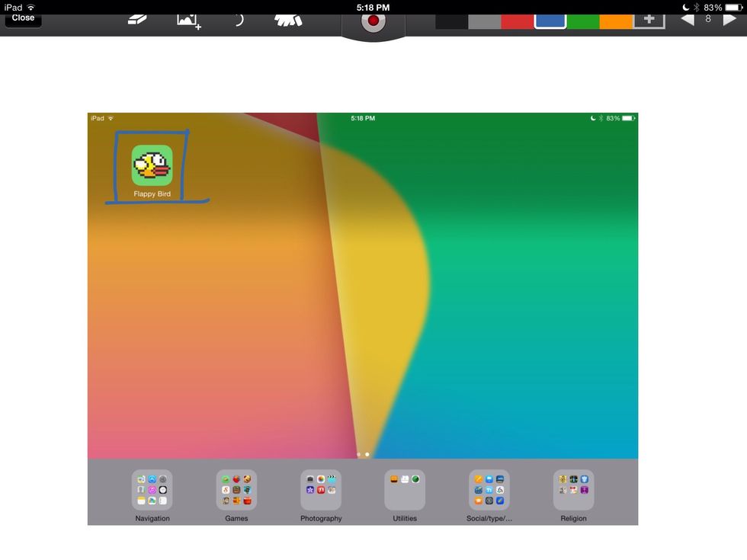Open the Games folder in dock
This screenshot has height=560, width=747.
click(236, 490)
